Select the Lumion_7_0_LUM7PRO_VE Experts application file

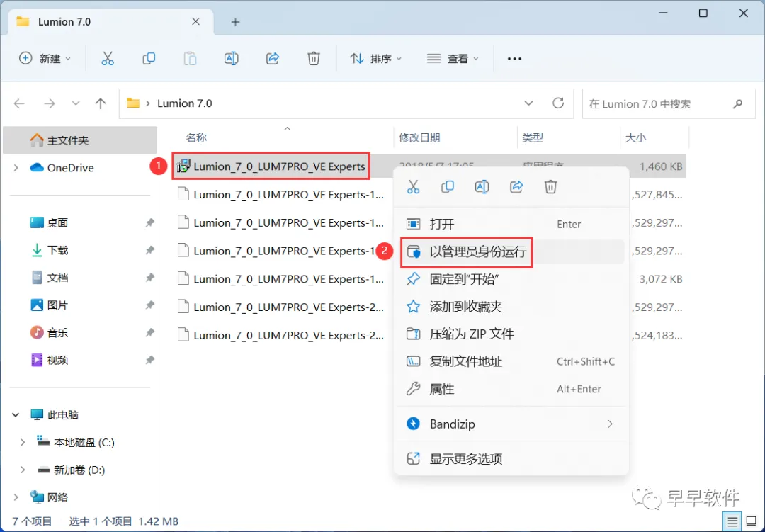click(x=271, y=166)
